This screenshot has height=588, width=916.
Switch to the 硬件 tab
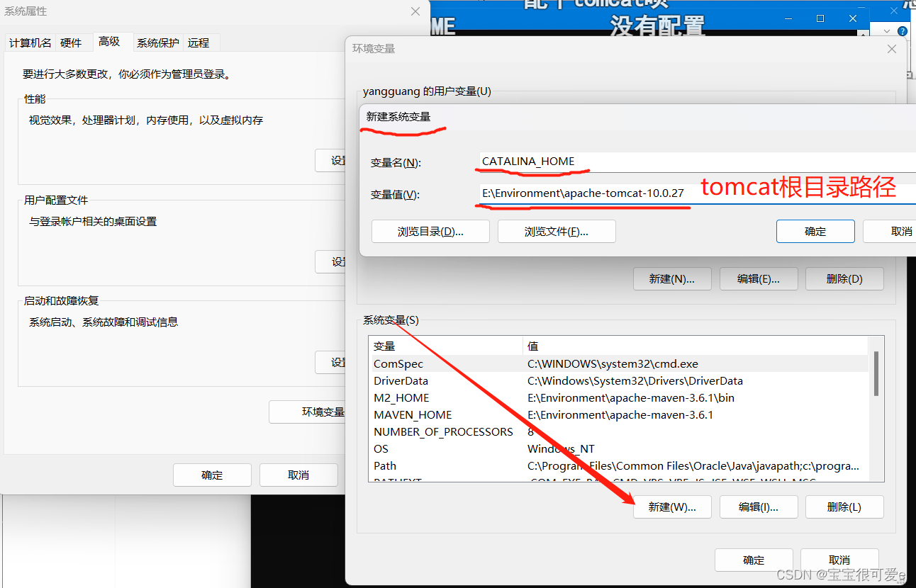click(x=71, y=43)
